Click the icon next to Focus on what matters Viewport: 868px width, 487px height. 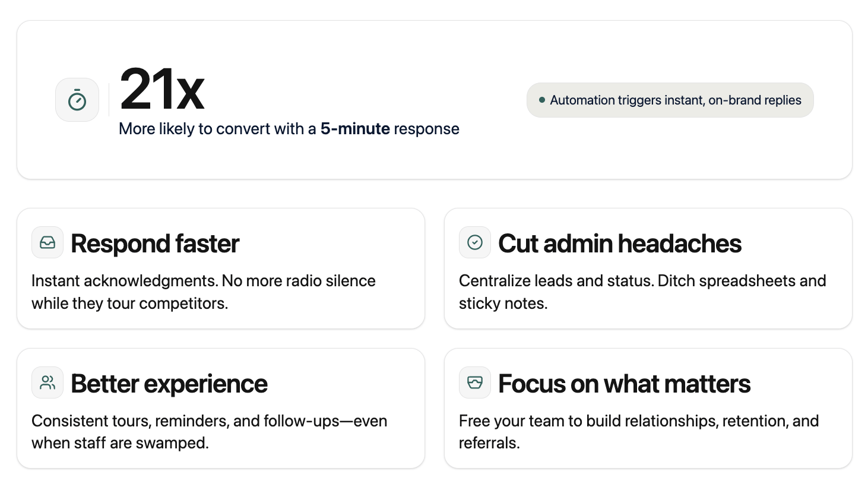pos(475,382)
